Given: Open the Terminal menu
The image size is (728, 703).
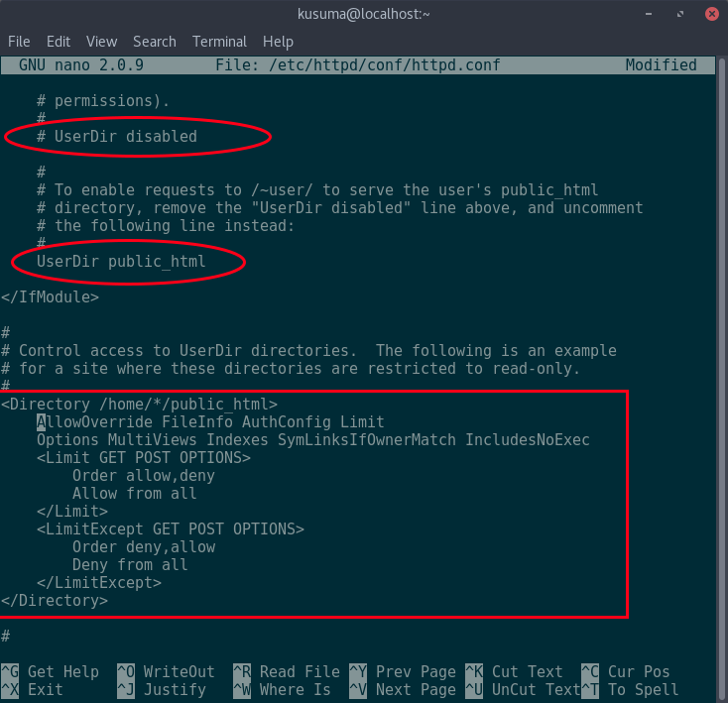Looking at the screenshot, I should [x=219, y=42].
